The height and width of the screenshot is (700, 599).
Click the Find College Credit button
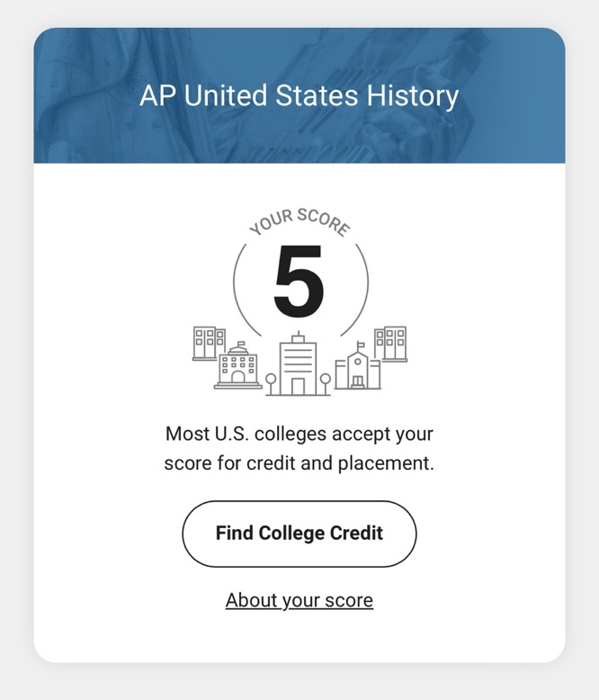(299, 534)
